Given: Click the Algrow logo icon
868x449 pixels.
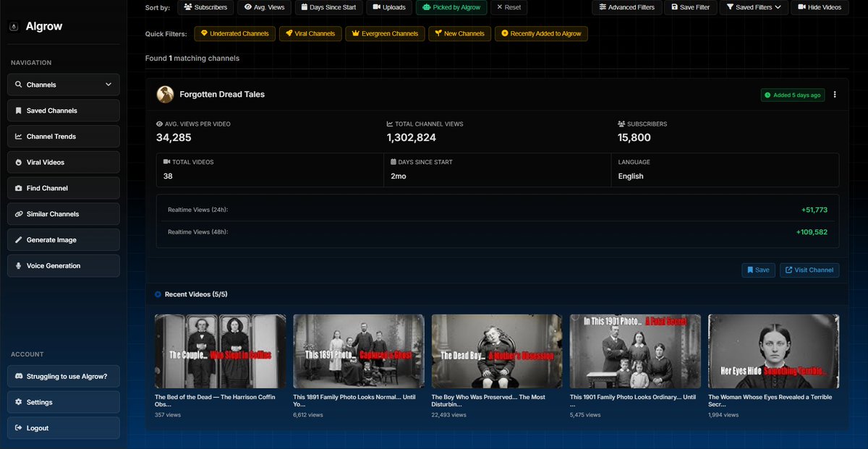Looking at the screenshot, I should coord(14,26).
